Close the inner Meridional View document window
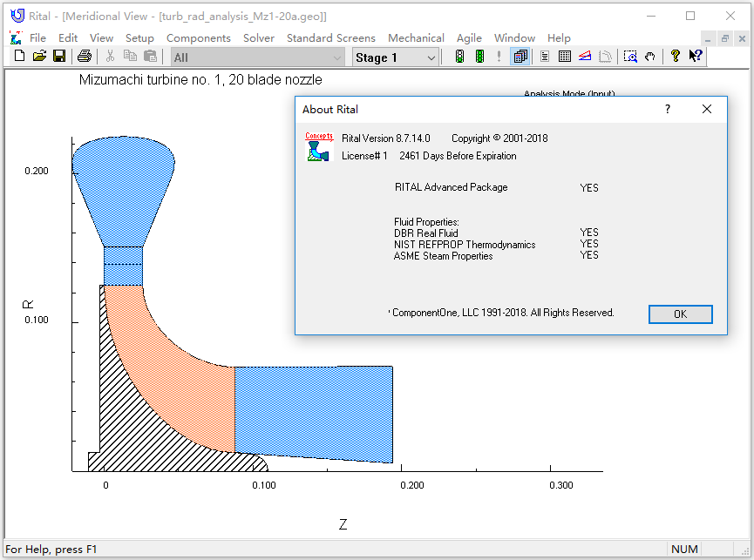 click(742, 38)
